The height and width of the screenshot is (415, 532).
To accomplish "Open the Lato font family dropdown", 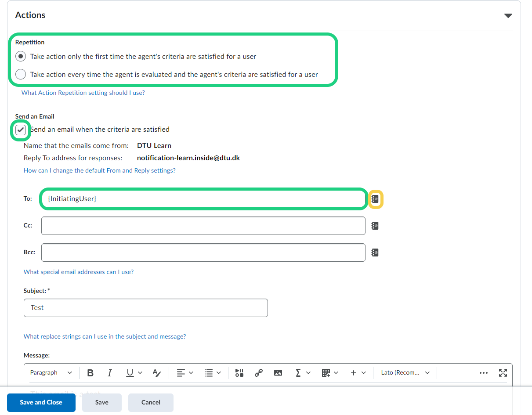I will pyautogui.click(x=405, y=373).
